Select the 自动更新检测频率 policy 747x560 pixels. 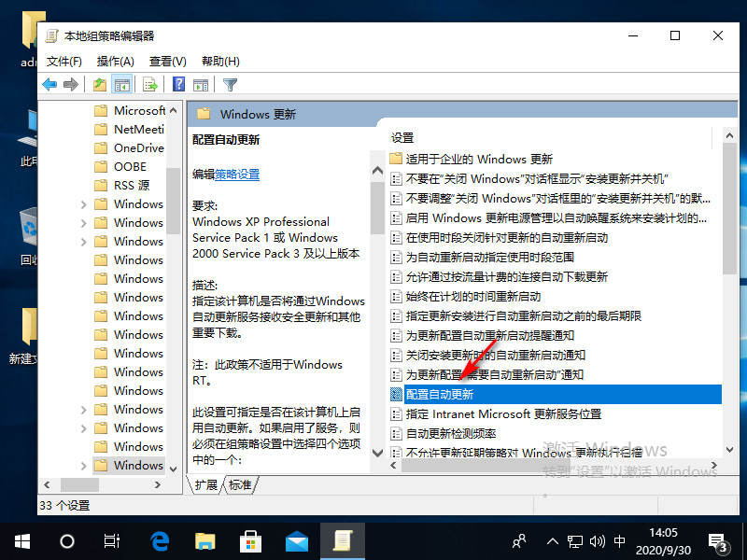coord(450,434)
